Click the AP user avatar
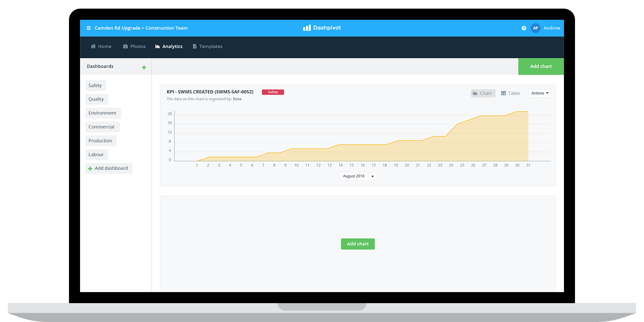The height and width of the screenshot is (322, 644). coord(535,28)
